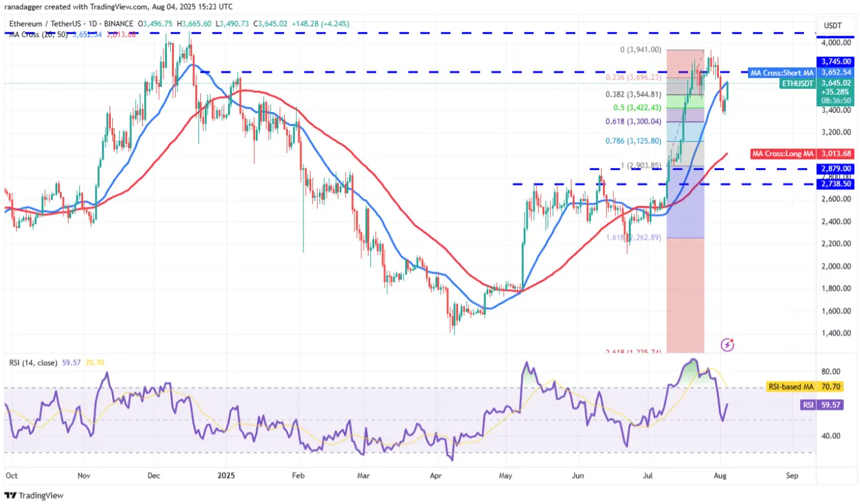Click the MA Cross:Short MA axis label

coord(782,73)
